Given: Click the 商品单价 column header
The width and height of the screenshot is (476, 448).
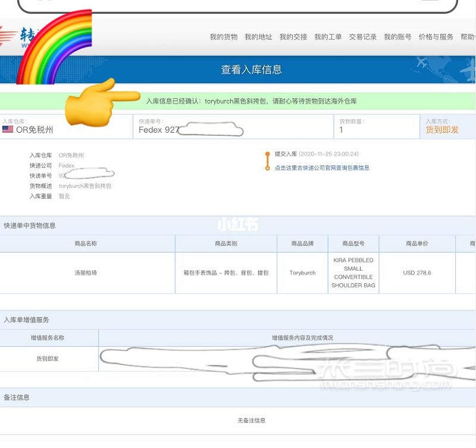Looking at the screenshot, I should tap(417, 243).
